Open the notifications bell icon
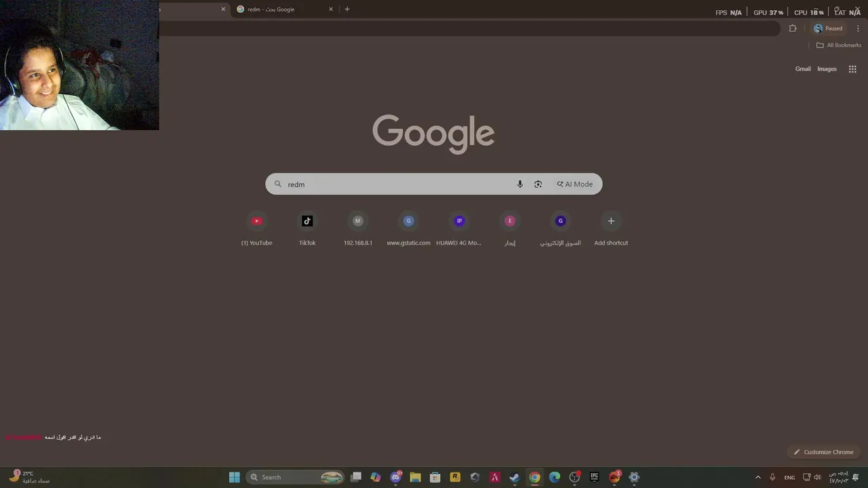 (x=856, y=477)
